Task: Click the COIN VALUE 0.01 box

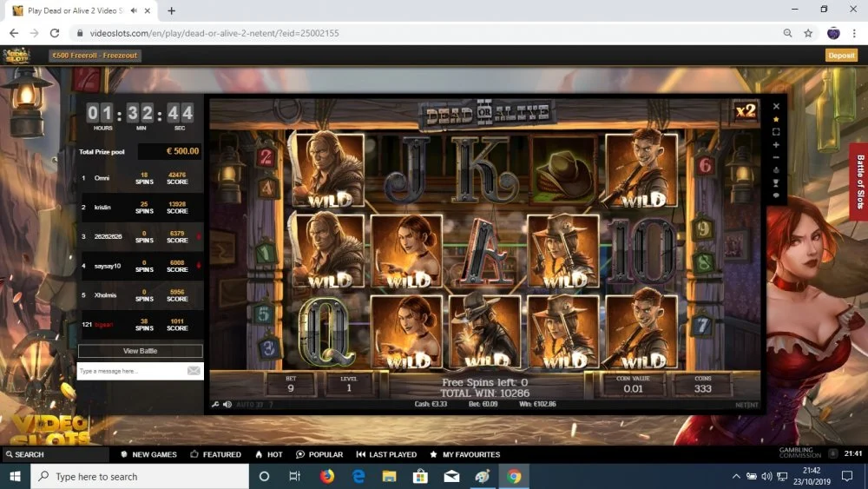Action: [x=633, y=384]
